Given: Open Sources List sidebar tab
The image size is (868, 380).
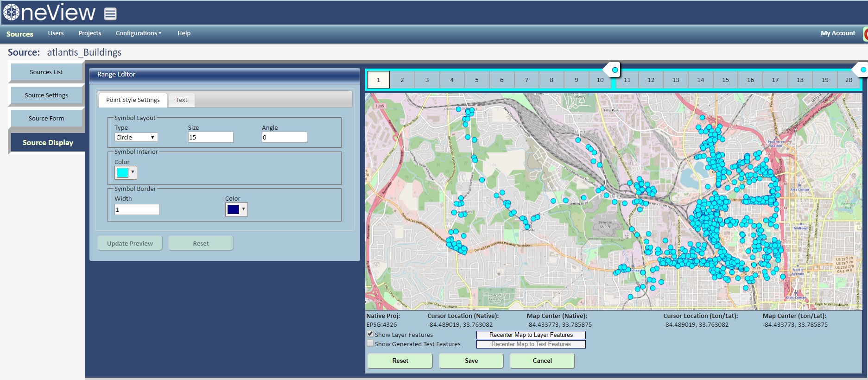Looking at the screenshot, I should click(x=46, y=72).
